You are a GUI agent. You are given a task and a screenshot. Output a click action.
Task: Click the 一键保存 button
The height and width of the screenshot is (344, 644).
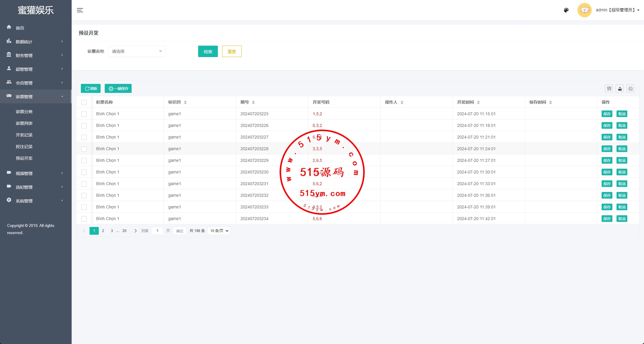click(118, 89)
